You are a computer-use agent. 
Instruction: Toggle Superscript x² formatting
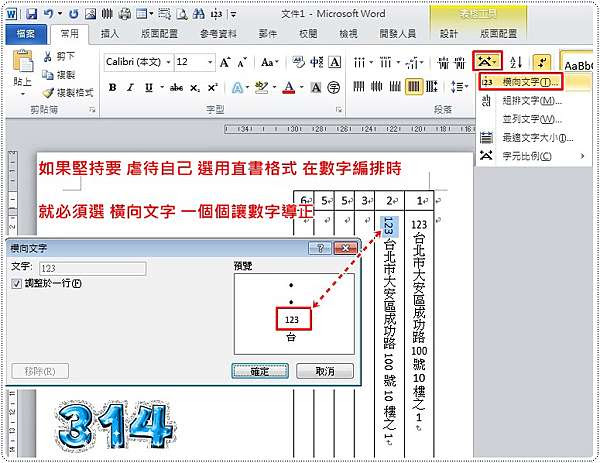click(x=213, y=88)
